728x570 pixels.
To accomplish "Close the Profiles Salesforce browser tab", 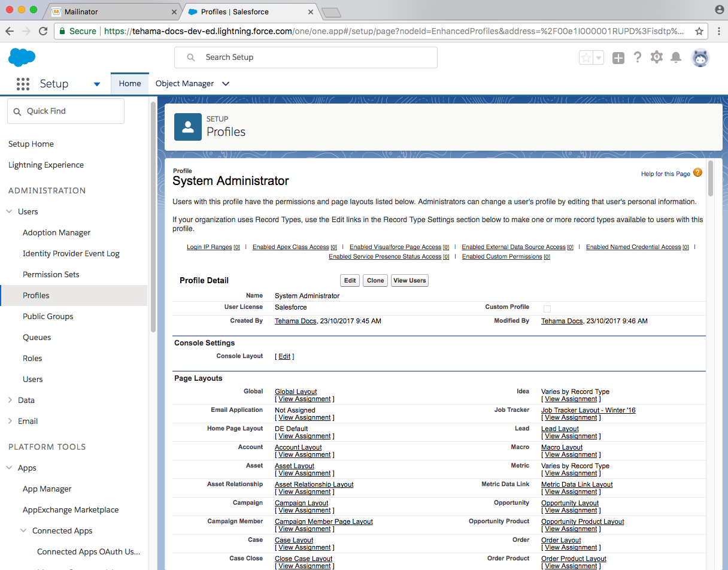I will pos(311,12).
